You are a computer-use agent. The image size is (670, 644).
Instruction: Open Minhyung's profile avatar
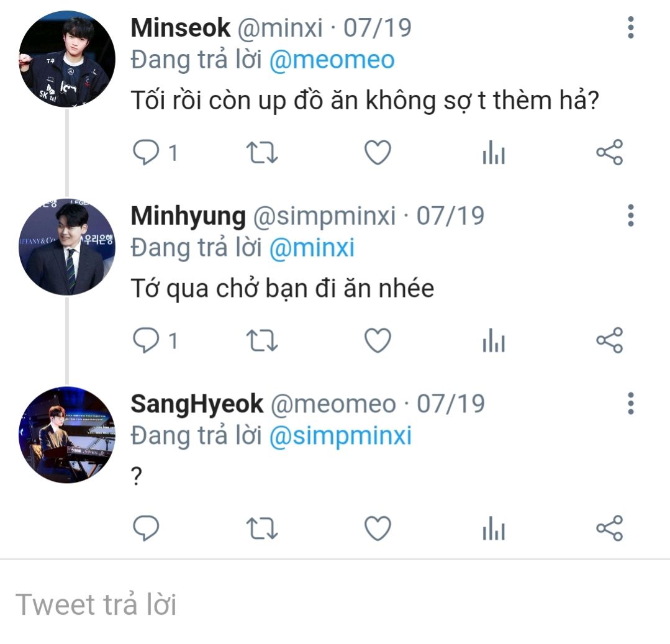pyautogui.click(x=67, y=247)
